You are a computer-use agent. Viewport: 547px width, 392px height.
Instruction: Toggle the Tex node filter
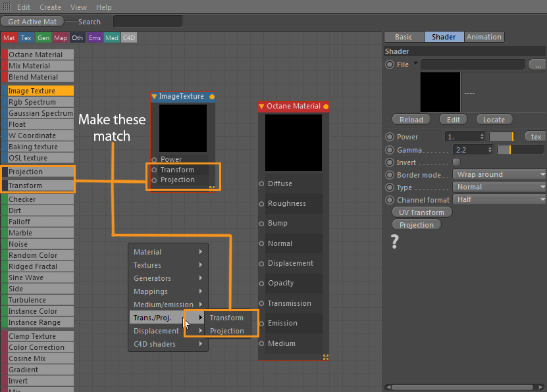[x=26, y=37]
